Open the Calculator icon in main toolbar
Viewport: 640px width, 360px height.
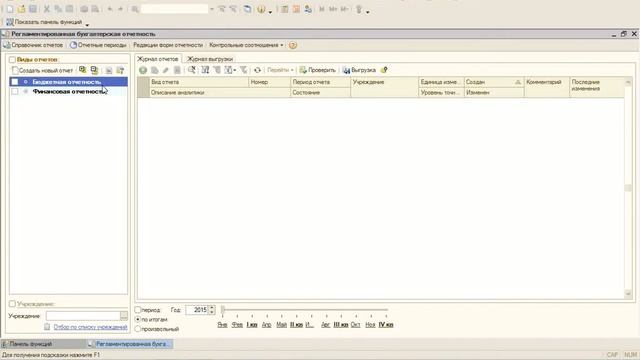tap(284, 9)
